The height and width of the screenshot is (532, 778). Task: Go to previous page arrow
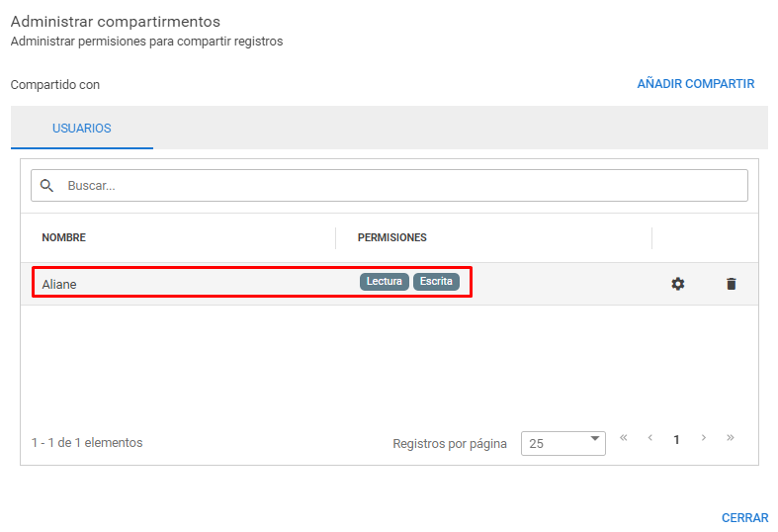[650, 438]
